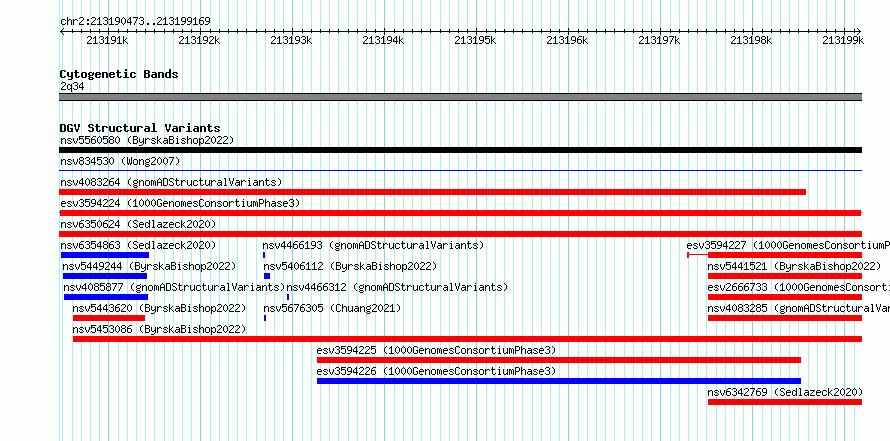Click the nsv5406112 (ByrskaBishop2022) label
890x441 pixels.
[x=350, y=266]
